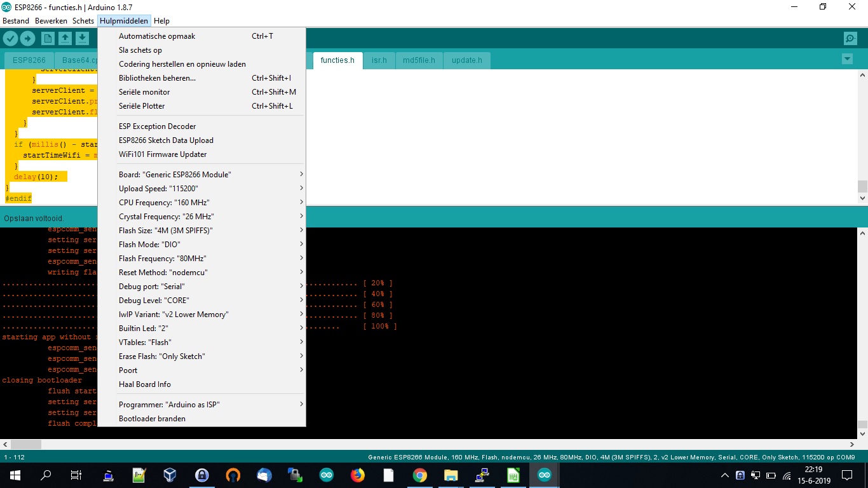Click the padlock icon in the system tray
The image size is (868, 488).
(x=740, y=475)
